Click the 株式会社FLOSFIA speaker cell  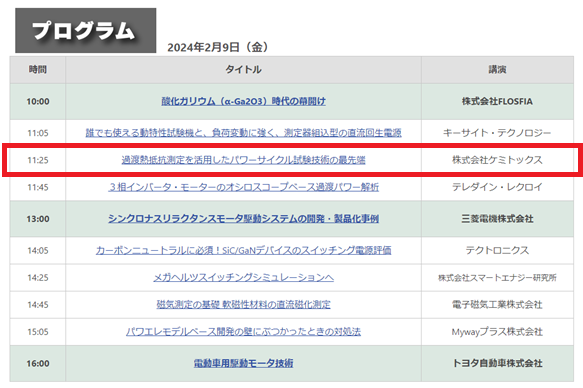pyautogui.click(x=497, y=101)
